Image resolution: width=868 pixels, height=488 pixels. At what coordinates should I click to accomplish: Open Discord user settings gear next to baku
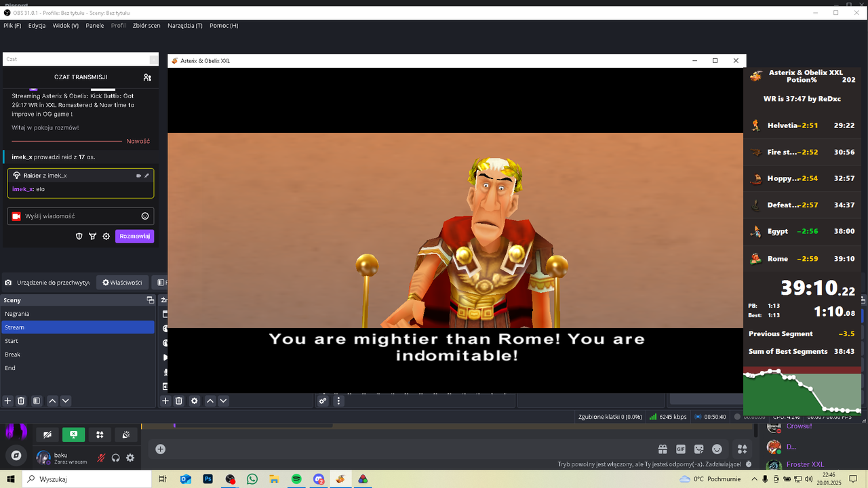[x=130, y=458]
